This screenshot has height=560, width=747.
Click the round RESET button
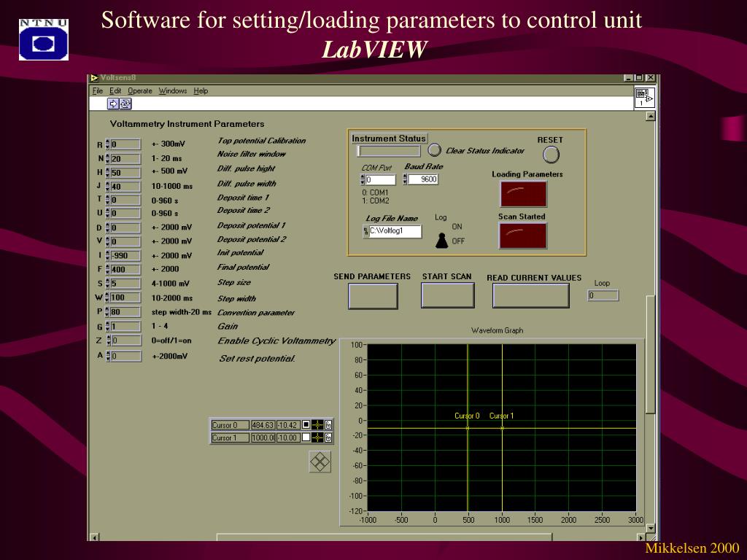pos(551,155)
